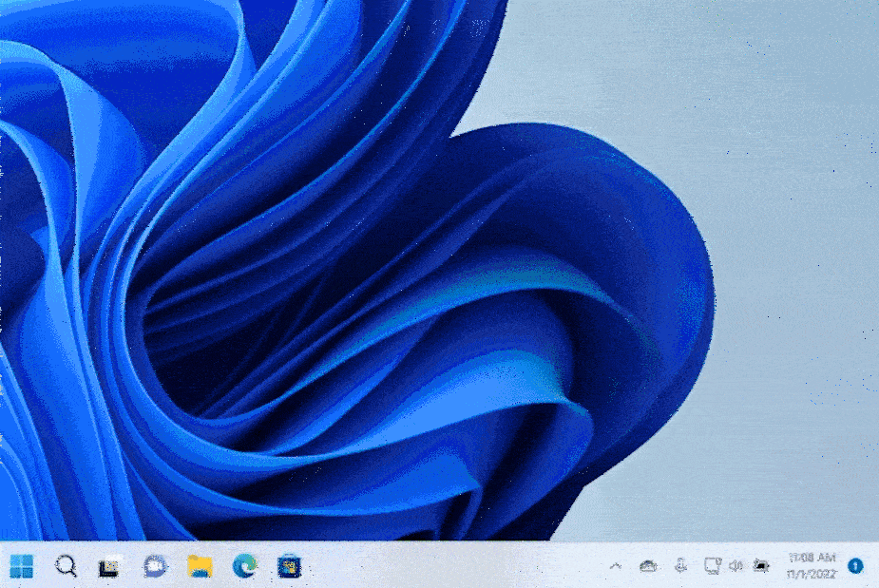
Task: Open the Windows Start menu
Action: coord(21,566)
